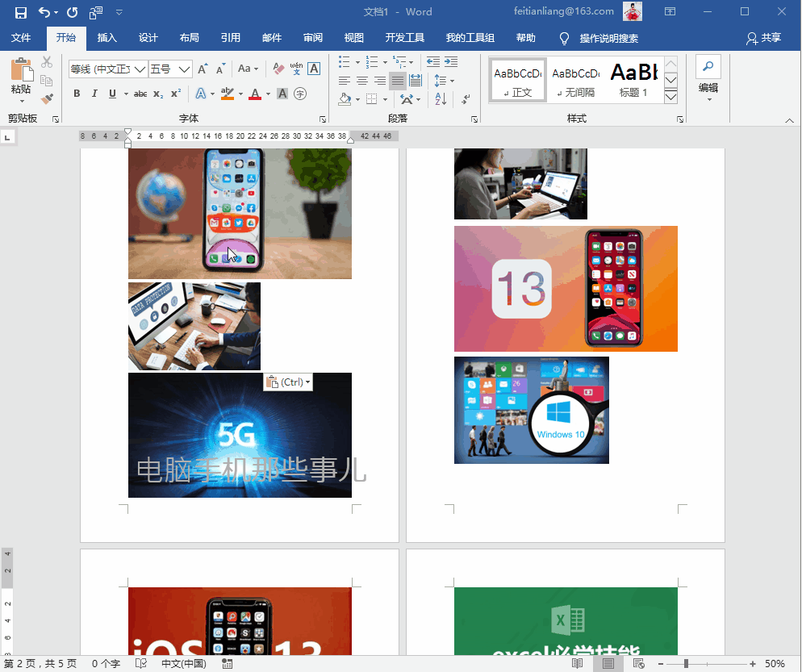Click the Clear All Formatting eraser icon
This screenshot has width=802, height=672.
pyautogui.click(x=278, y=69)
